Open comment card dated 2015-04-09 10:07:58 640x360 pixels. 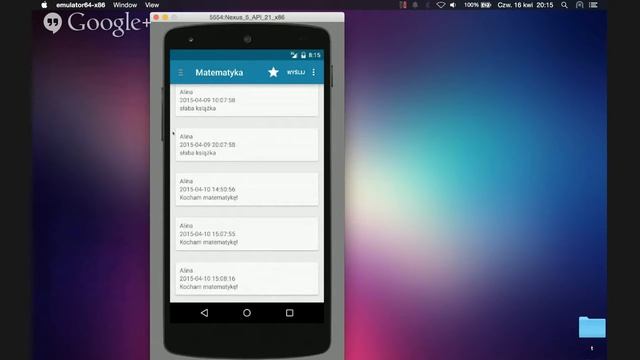tap(247, 100)
